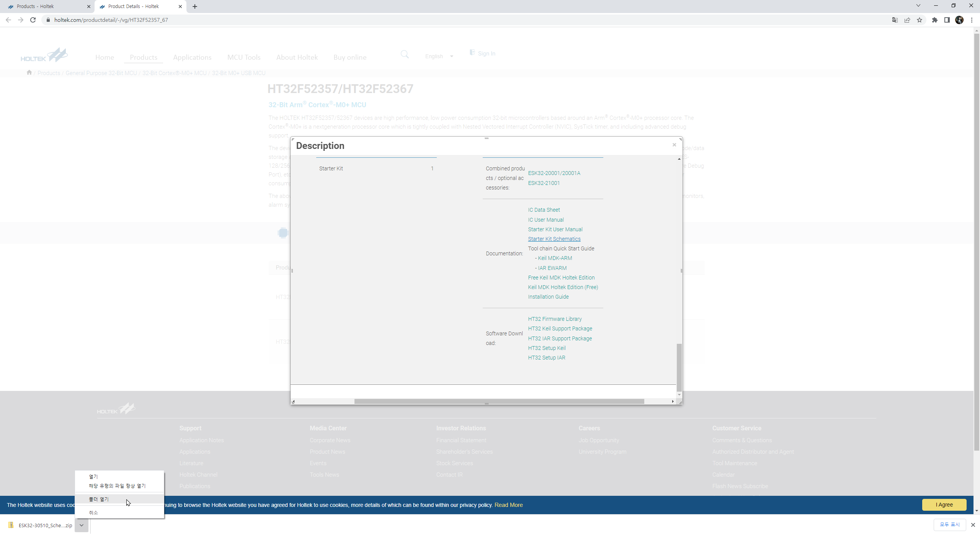Screen dimensions: 980x536
Task: Click the Holtek logo in header
Action: click(44, 55)
